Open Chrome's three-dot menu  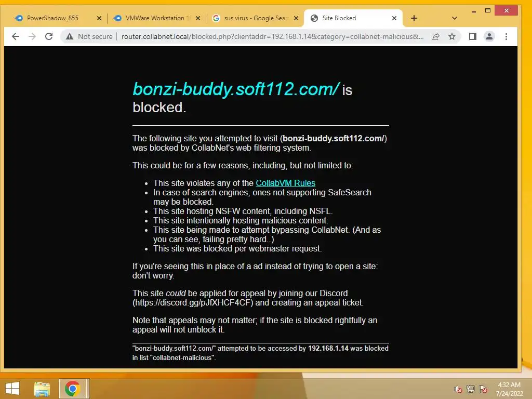click(x=506, y=37)
